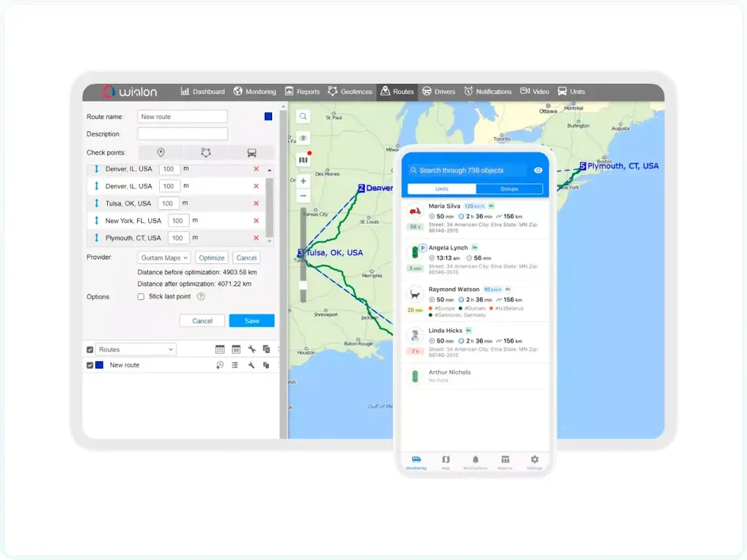747x560 pixels.
Task: Zoom out on the map
Action: tap(303, 195)
